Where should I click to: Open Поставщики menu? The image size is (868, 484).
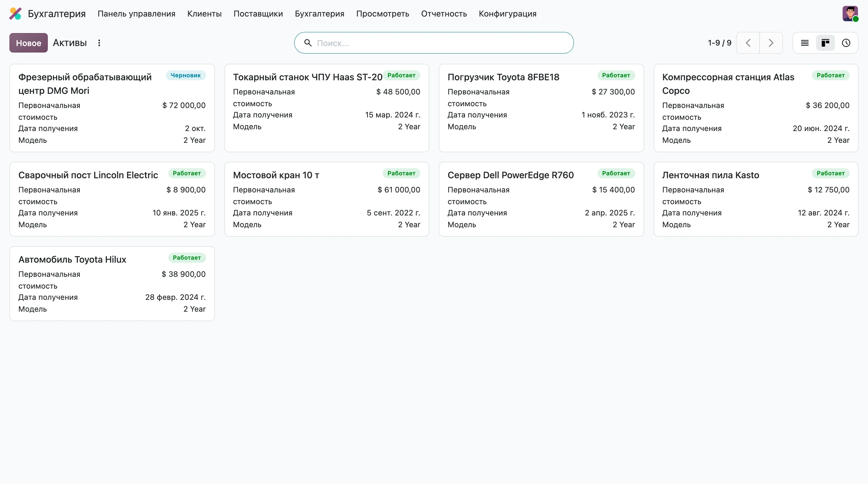258,14
